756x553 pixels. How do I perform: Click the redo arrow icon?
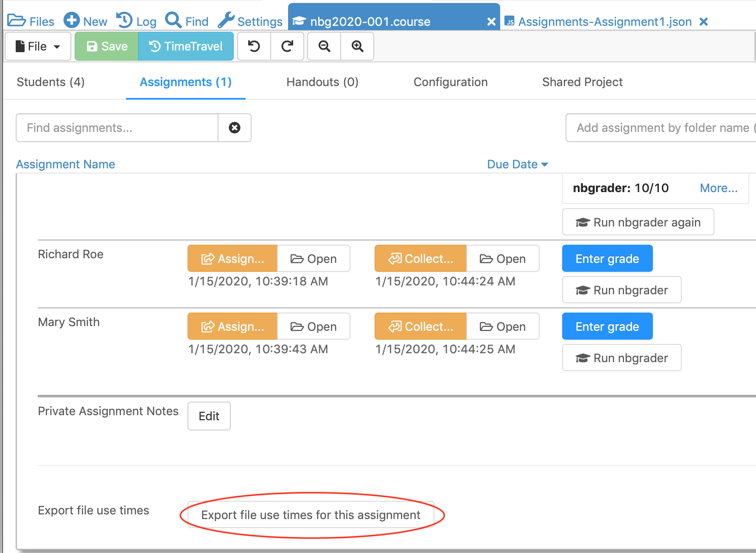pos(287,46)
